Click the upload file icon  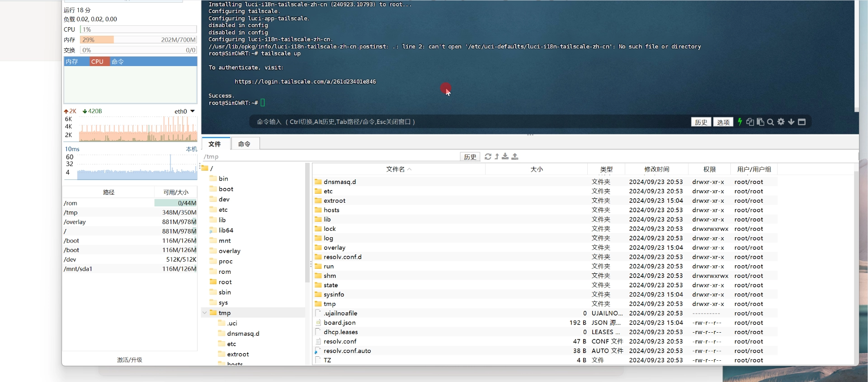515,157
